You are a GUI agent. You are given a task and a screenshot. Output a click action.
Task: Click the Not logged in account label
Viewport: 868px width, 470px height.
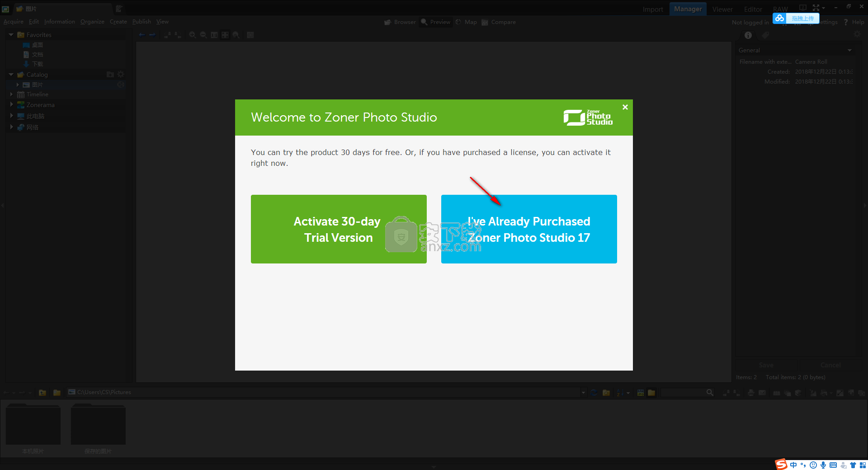click(x=750, y=22)
